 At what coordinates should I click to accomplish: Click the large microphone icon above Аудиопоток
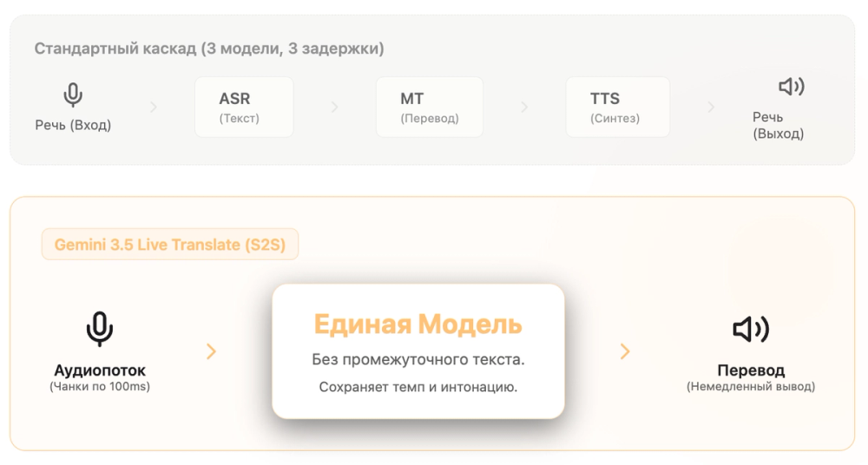[100, 330]
